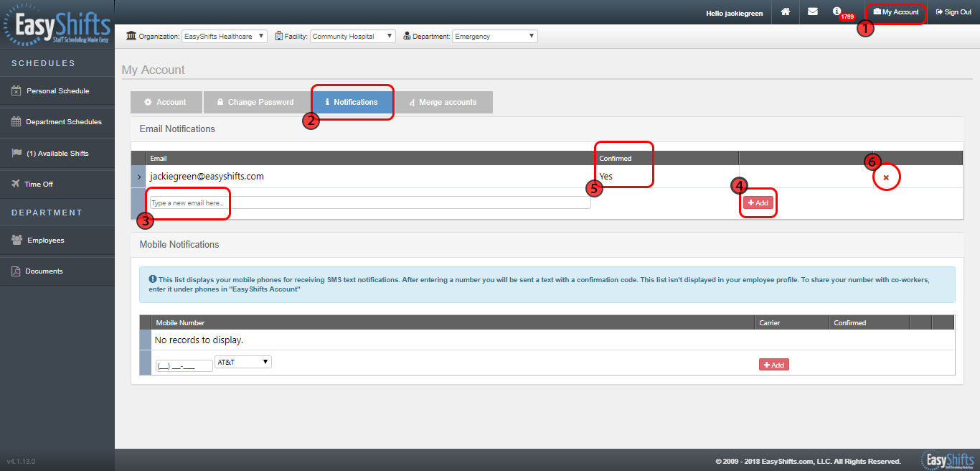Viewport: 980px width, 471px height.
Task: Switch to the Change Password tab
Action: coord(256,102)
